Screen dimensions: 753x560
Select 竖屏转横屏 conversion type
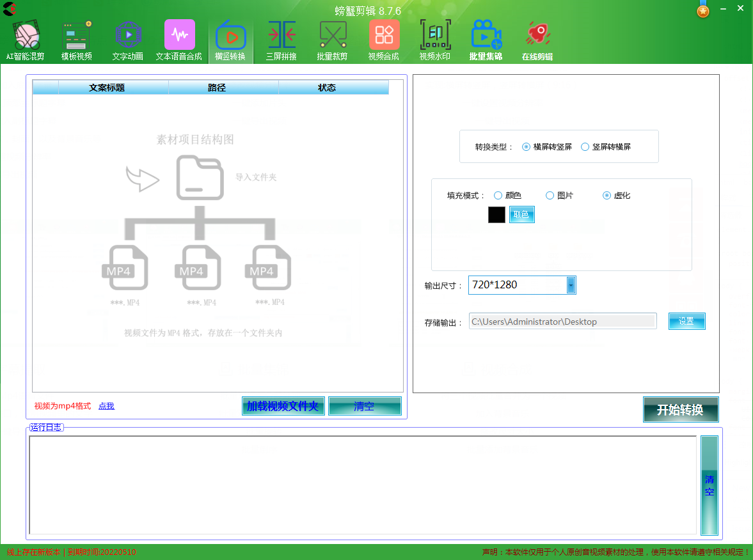point(585,147)
